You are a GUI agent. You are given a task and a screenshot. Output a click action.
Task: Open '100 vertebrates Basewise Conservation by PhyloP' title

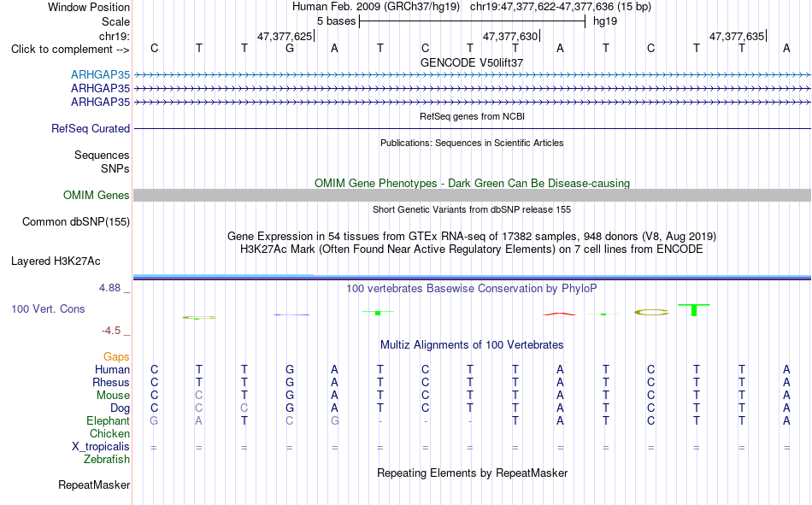(x=472, y=289)
